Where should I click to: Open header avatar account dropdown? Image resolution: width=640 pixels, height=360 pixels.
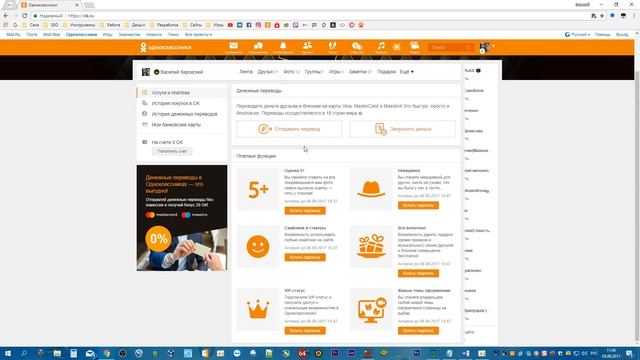pos(487,47)
